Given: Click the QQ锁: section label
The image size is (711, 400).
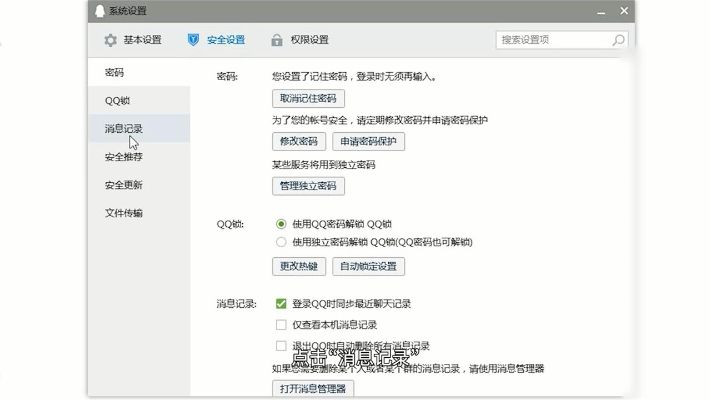Looking at the screenshot, I should (230, 224).
